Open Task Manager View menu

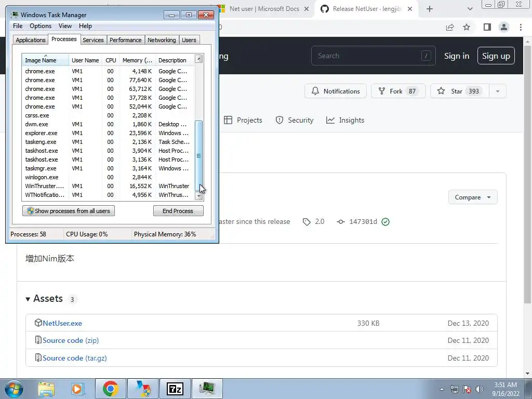(x=65, y=26)
